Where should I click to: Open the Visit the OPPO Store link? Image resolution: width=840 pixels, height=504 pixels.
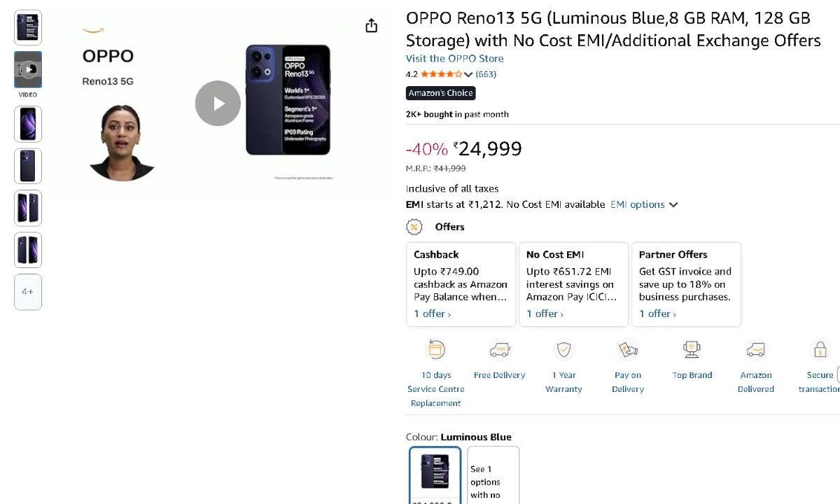tap(454, 58)
